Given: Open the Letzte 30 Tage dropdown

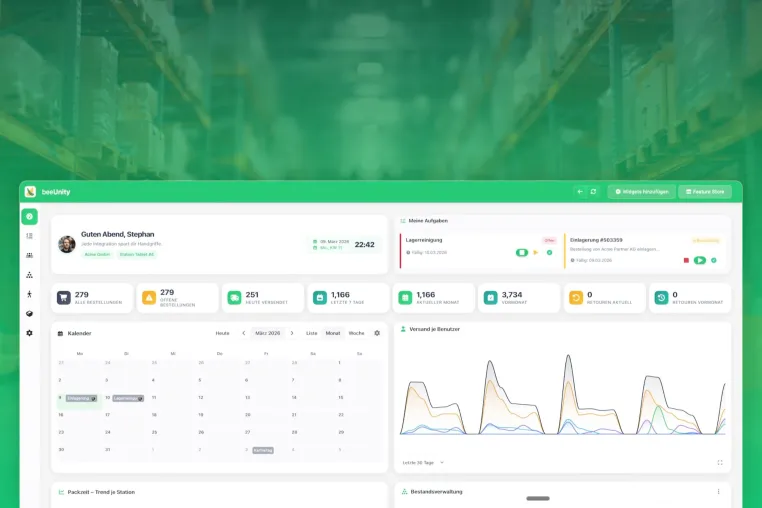Looking at the screenshot, I should (423, 462).
